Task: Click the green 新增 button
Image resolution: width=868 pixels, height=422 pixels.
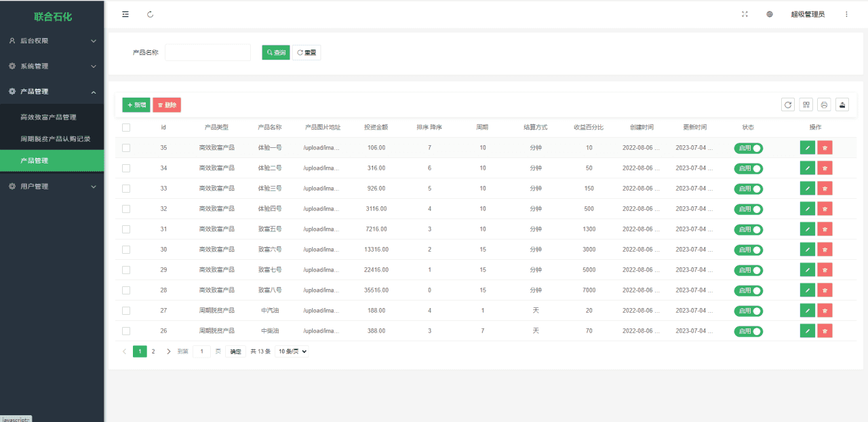Action: (136, 105)
